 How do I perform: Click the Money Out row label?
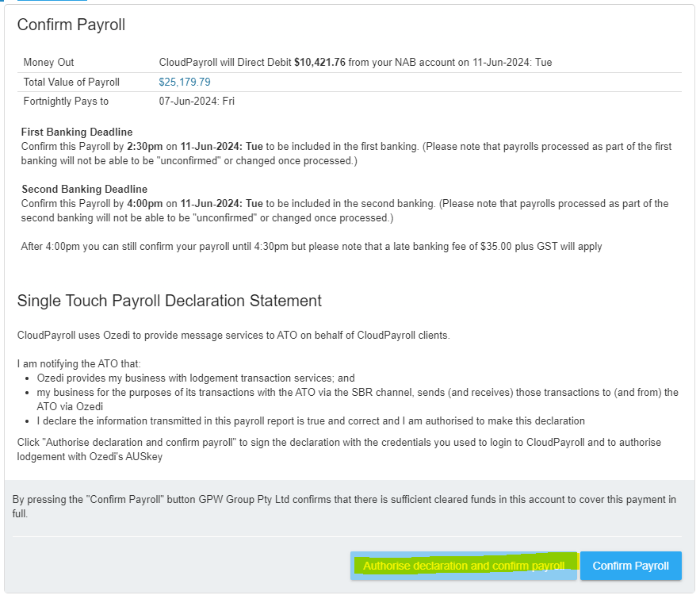48,62
